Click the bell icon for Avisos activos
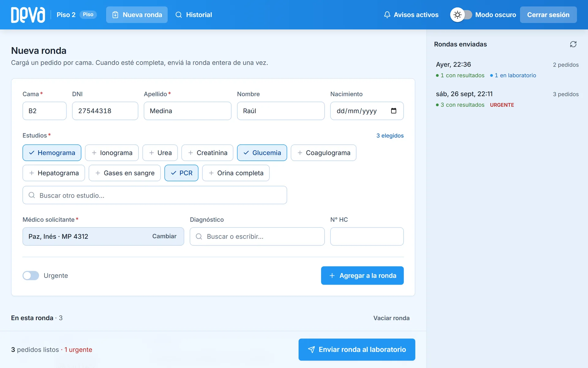This screenshot has height=368, width=588. point(387,15)
